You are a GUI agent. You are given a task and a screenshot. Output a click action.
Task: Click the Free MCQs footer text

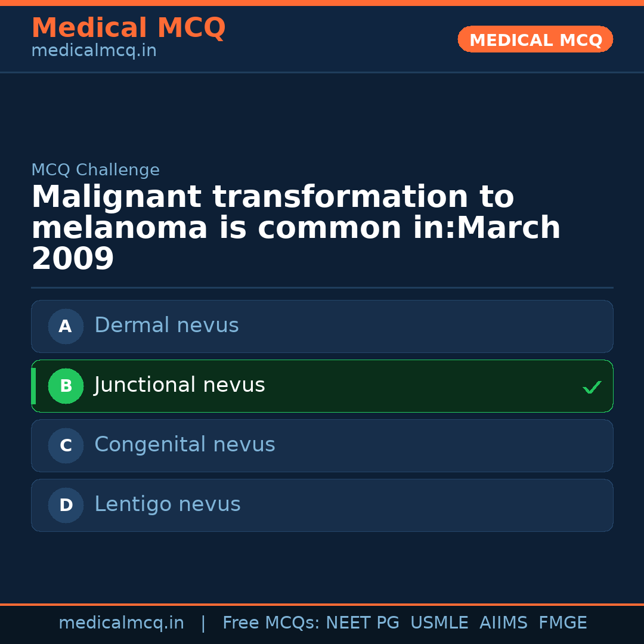[x=271, y=623]
